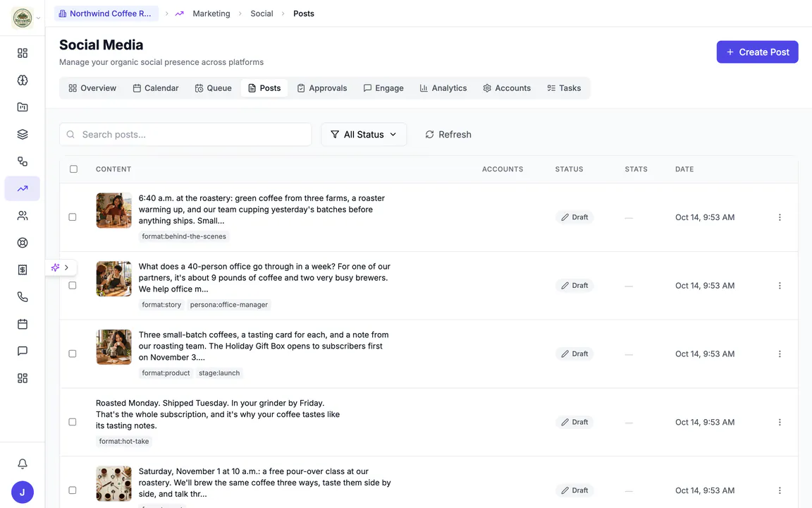Open the pour-over class post thumbnail
This screenshot has width=812, height=508.
[114, 483]
